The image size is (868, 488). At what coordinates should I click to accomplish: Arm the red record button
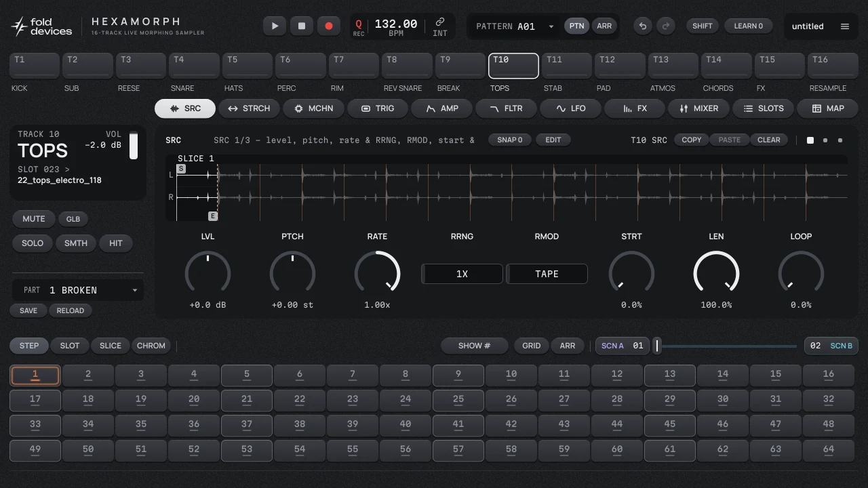[x=329, y=26]
